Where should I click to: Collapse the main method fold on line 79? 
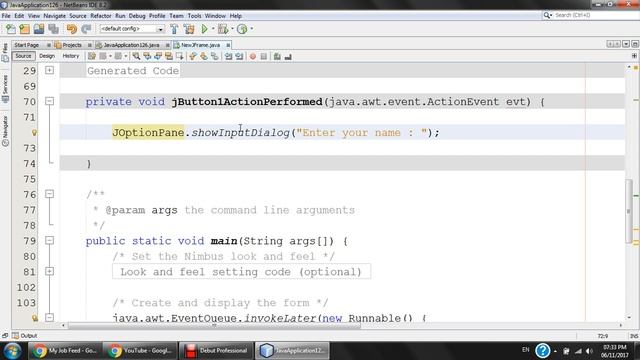pos(49,240)
